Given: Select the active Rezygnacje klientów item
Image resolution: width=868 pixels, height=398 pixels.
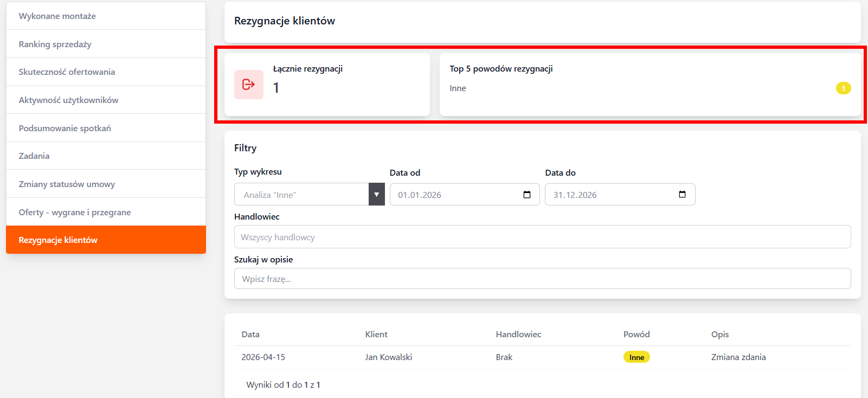Looking at the screenshot, I should pos(58,240).
